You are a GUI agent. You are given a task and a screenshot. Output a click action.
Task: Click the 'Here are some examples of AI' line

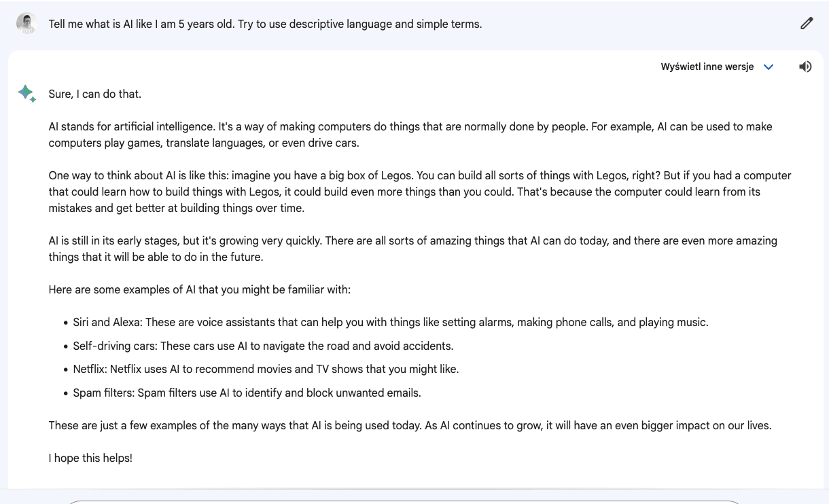tap(200, 290)
